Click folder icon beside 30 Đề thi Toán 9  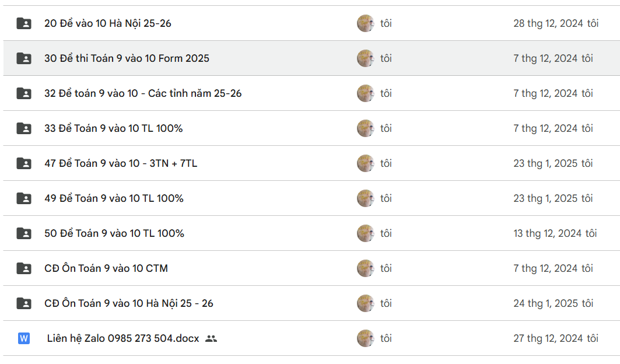point(24,58)
